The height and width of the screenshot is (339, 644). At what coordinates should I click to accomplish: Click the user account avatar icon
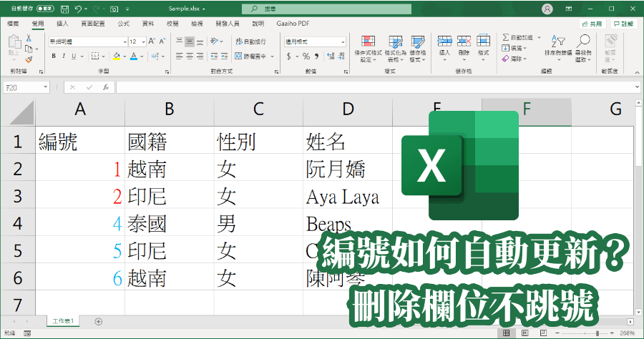(x=547, y=9)
